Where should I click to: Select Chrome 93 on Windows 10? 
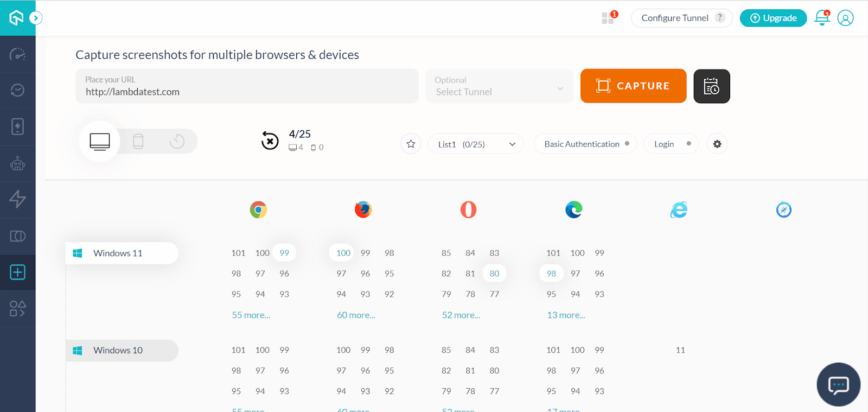[284, 391]
